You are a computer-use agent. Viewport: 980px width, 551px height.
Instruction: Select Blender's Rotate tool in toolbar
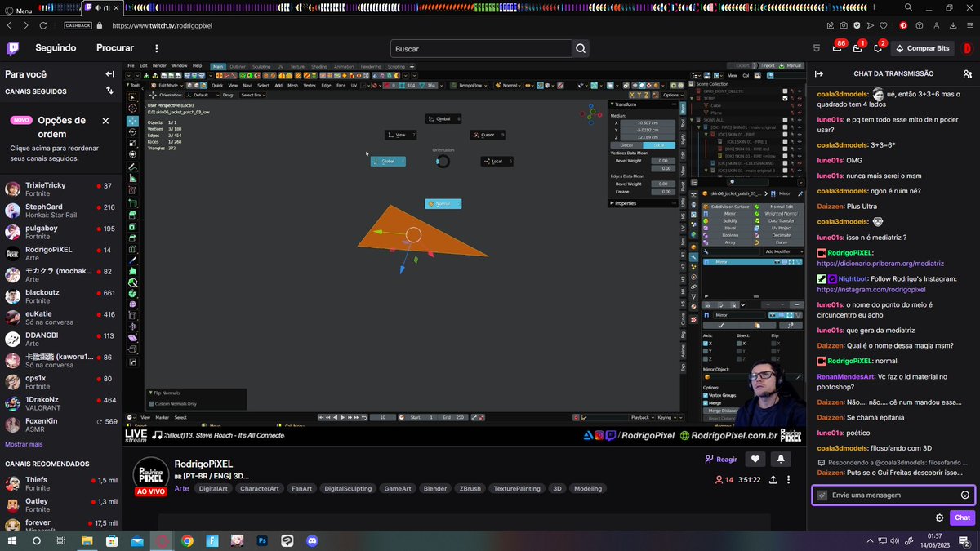click(132, 131)
